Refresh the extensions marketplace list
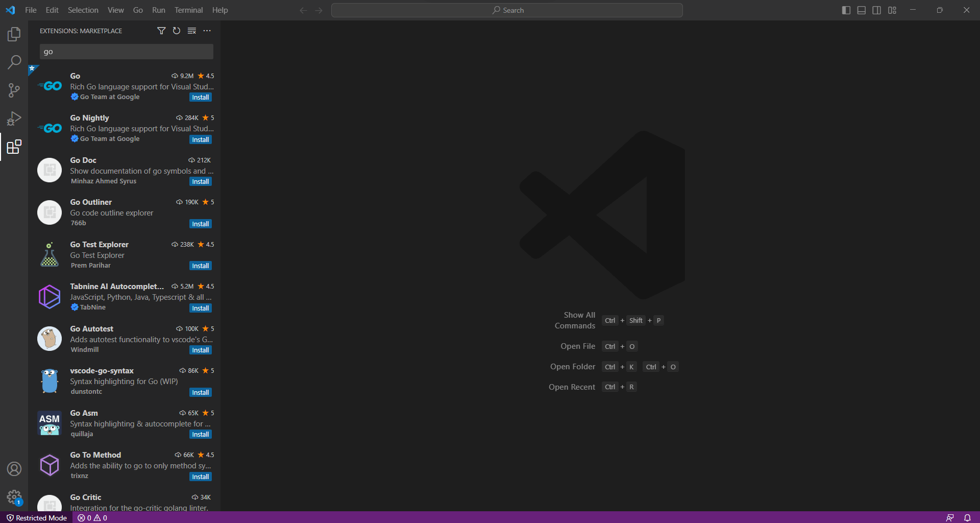The width and height of the screenshot is (980, 523). (x=177, y=31)
